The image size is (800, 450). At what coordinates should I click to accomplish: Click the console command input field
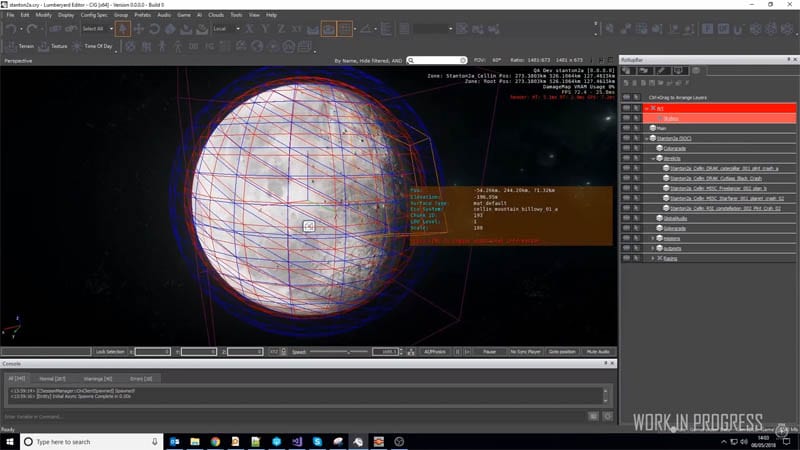tap(293, 417)
